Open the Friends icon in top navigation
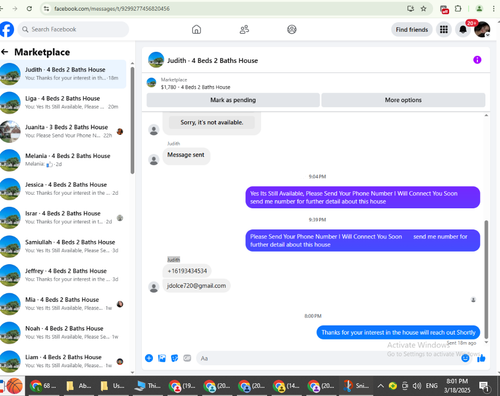The height and width of the screenshot is (396, 500). point(244,30)
